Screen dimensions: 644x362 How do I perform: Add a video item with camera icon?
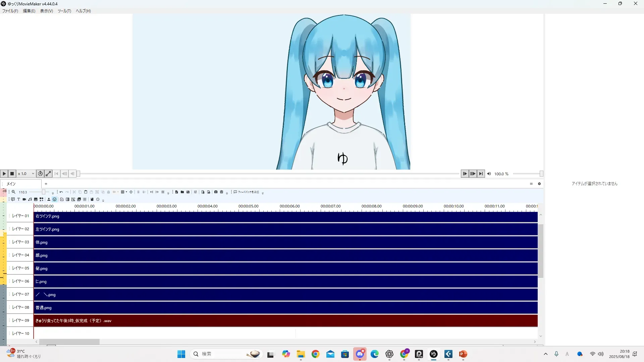(24, 199)
